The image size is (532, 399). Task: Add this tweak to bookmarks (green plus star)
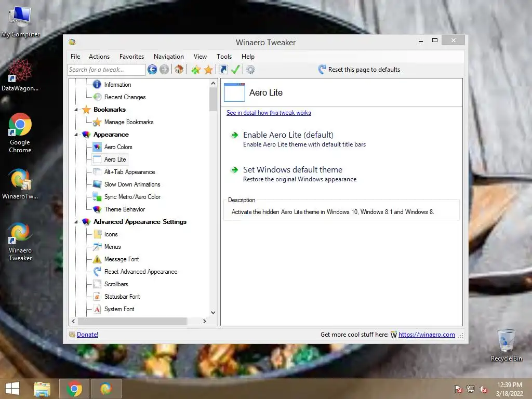[x=196, y=70]
